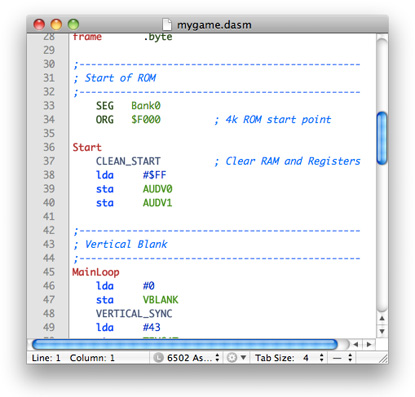Open the bundle gear menu in status bar
The height and width of the screenshot is (397, 415).
point(236,358)
